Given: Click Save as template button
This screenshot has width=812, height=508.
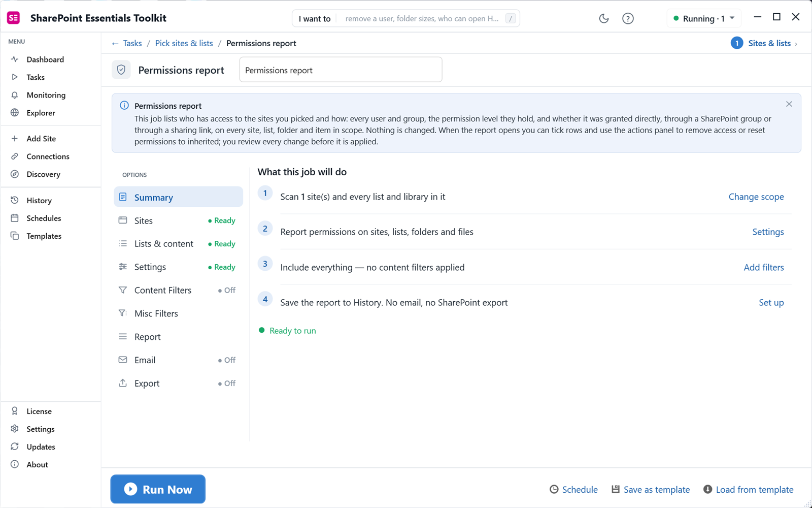Looking at the screenshot, I should click(651, 489).
